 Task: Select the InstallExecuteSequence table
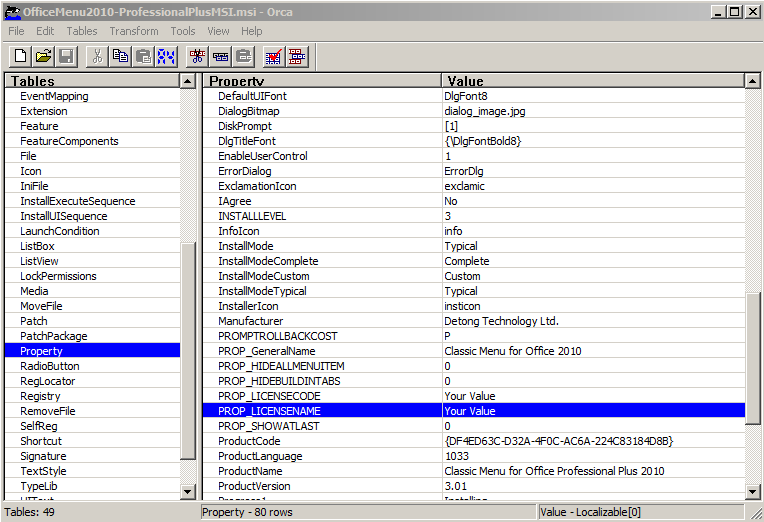(x=77, y=201)
